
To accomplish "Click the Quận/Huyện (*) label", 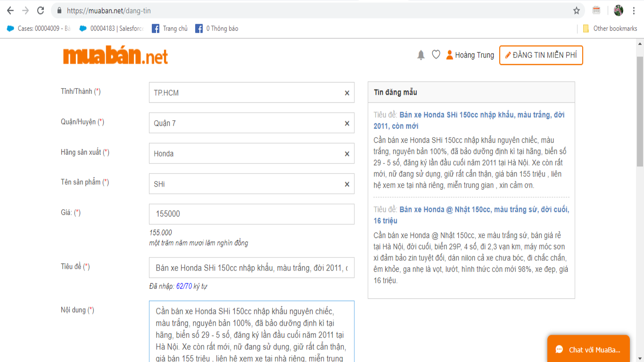I will click(x=83, y=122).
